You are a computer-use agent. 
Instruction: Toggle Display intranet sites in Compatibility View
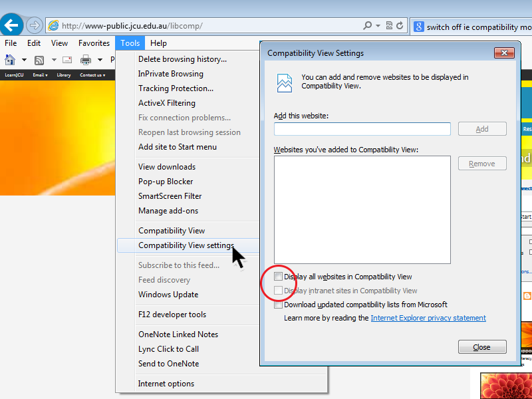pyautogui.click(x=278, y=291)
